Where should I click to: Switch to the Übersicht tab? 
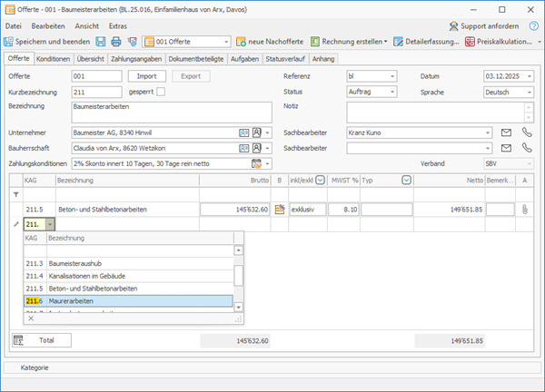(90, 59)
